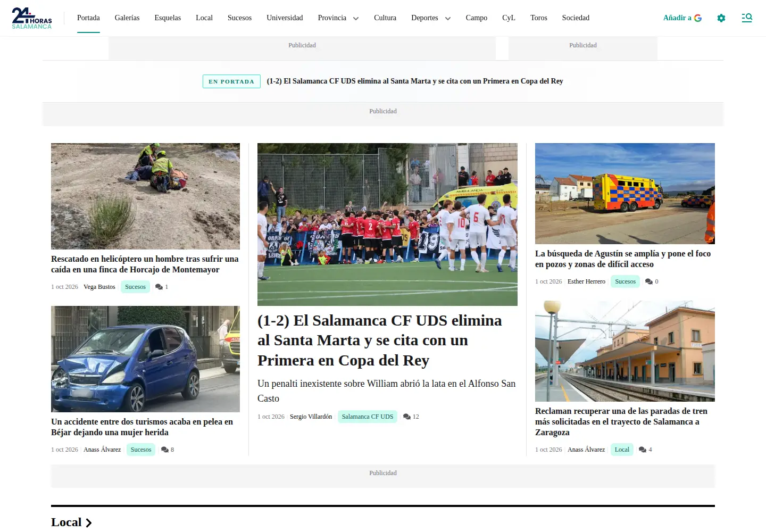Open the settings gear icon
Screen dimensions: 766x532
tap(721, 18)
